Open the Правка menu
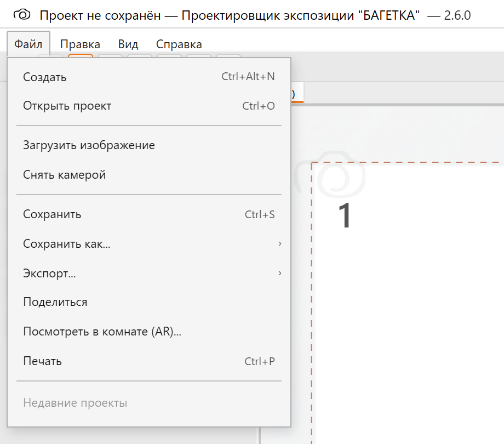The image size is (504, 444). (x=80, y=44)
